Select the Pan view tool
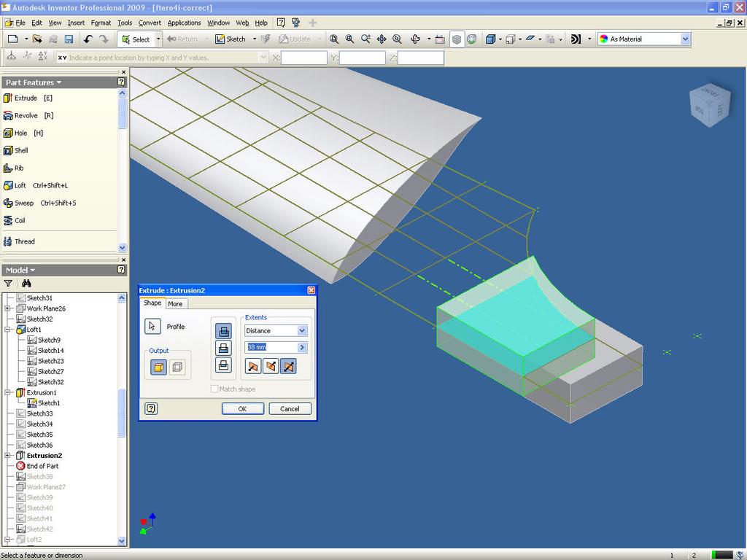The image size is (747, 560). (x=382, y=39)
